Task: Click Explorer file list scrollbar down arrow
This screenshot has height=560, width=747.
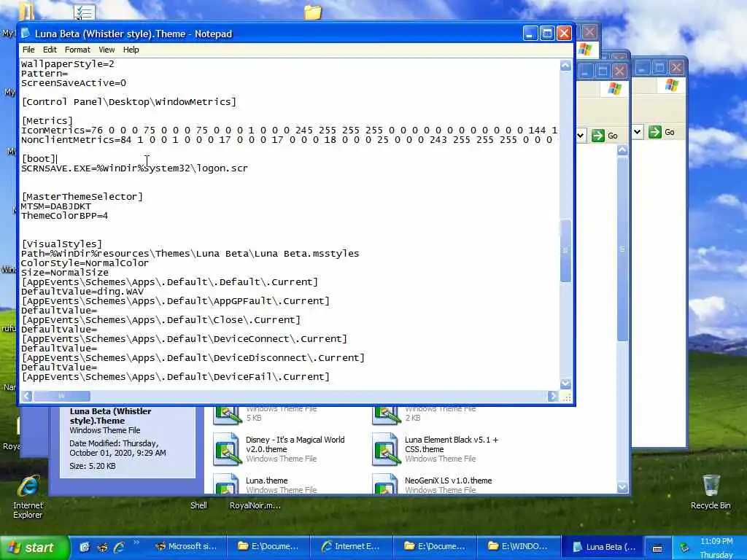Action: click(x=622, y=487)
